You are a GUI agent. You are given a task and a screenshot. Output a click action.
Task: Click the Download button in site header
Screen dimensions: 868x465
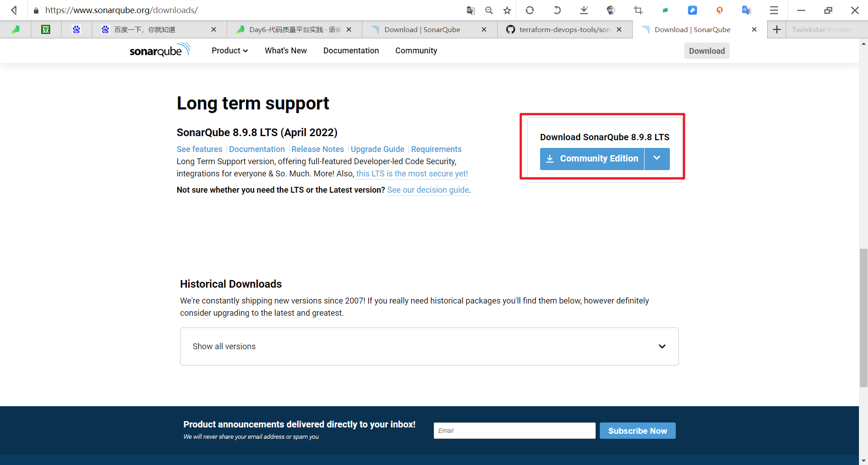pyautogui.click(x=707, y=51)
